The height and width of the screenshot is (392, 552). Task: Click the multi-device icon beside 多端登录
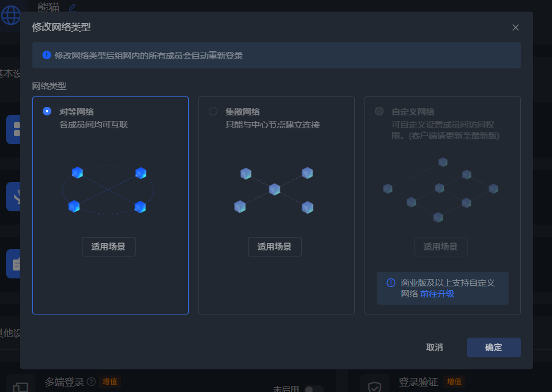click(20, 387)
